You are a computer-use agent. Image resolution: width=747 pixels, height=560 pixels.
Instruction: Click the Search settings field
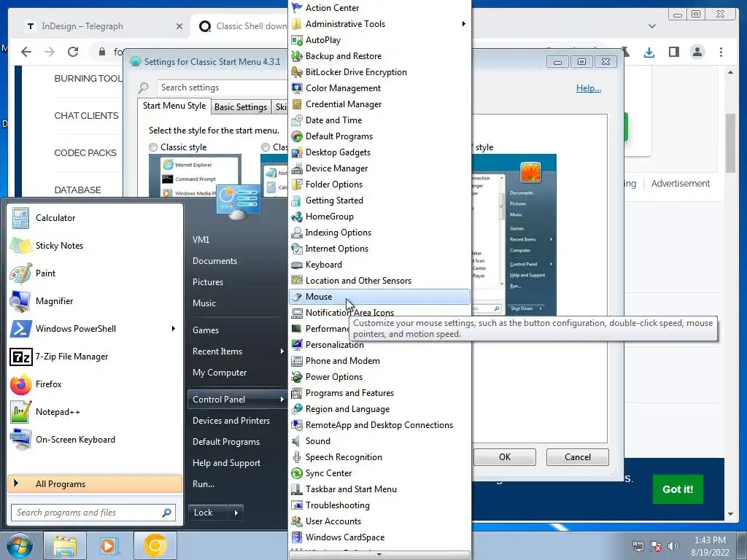coord(222,87)
